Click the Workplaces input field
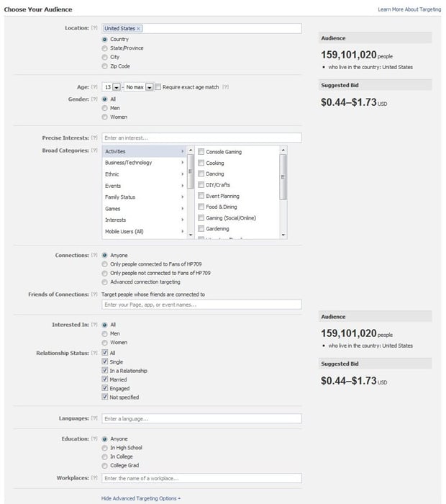Screen dimensions: 446x504 point(201,478)
